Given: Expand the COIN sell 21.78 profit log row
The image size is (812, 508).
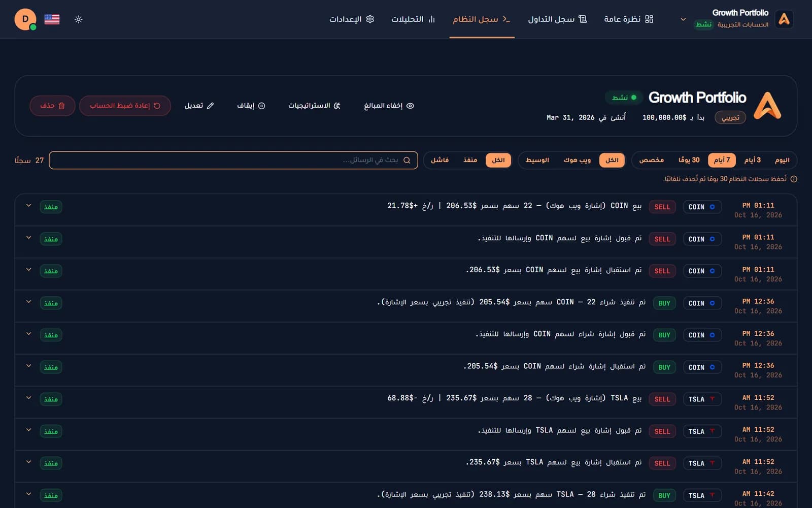Looking at the screenshot, I should pos(29,206).
